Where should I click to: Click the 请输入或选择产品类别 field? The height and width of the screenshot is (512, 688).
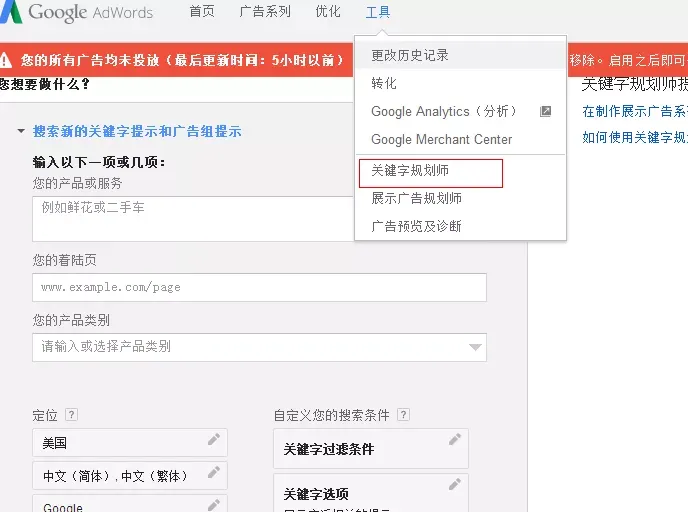(x=259, y=347)
